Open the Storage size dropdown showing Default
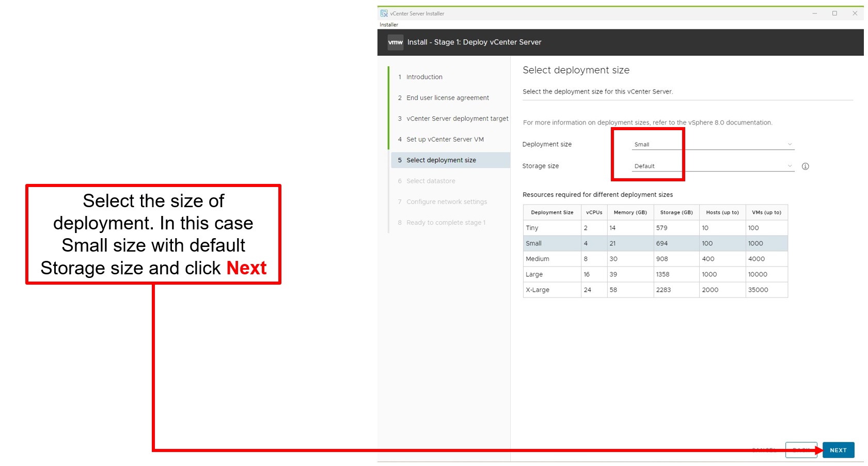 click(713, 166)
